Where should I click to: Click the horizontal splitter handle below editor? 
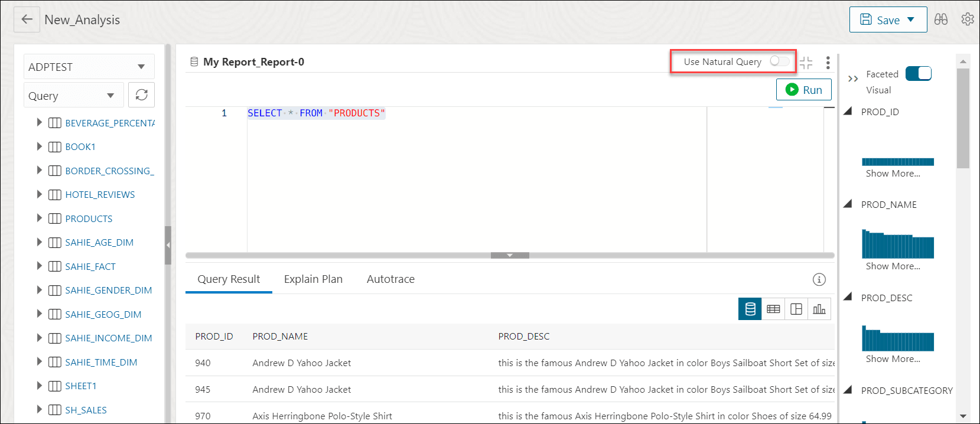(x=510, y=256)
